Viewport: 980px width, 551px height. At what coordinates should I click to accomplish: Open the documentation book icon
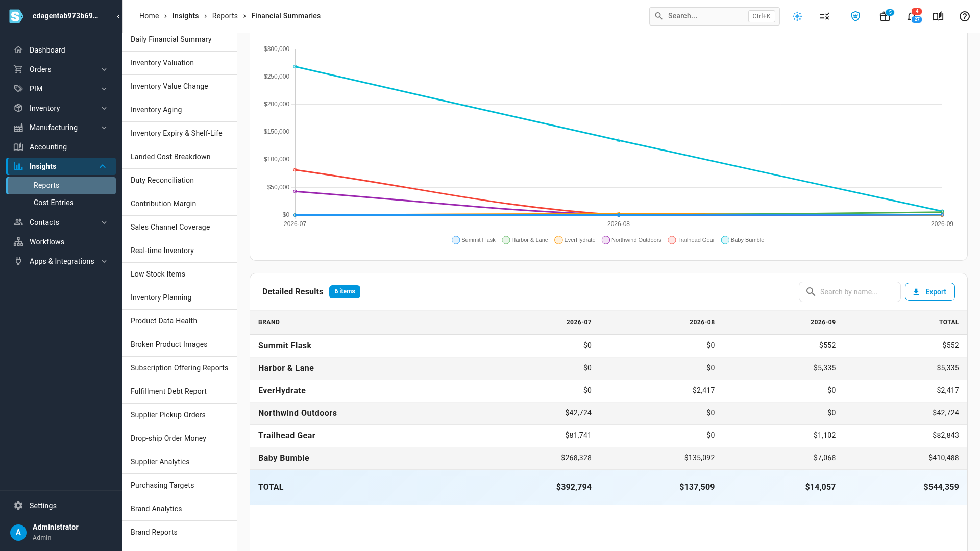pos(938,16)
